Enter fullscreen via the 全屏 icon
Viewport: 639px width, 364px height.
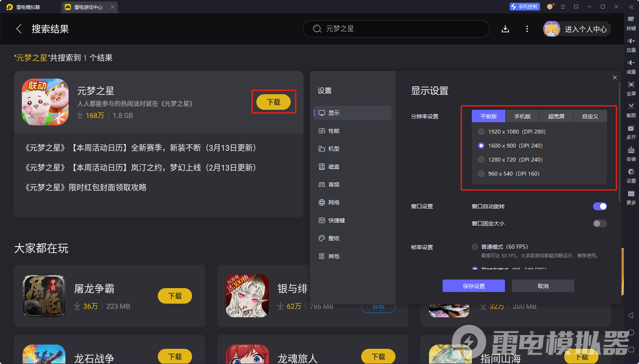click(631, 88)
